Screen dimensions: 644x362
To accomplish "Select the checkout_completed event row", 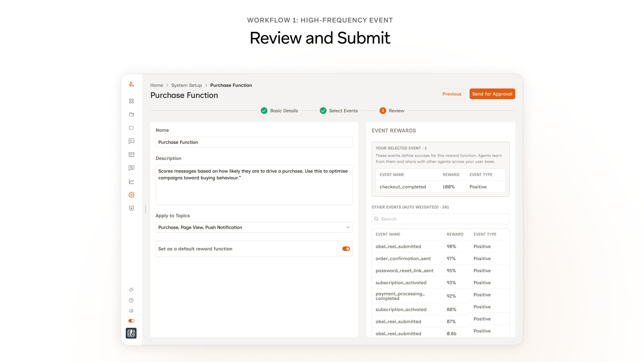I will pos(441,187).
